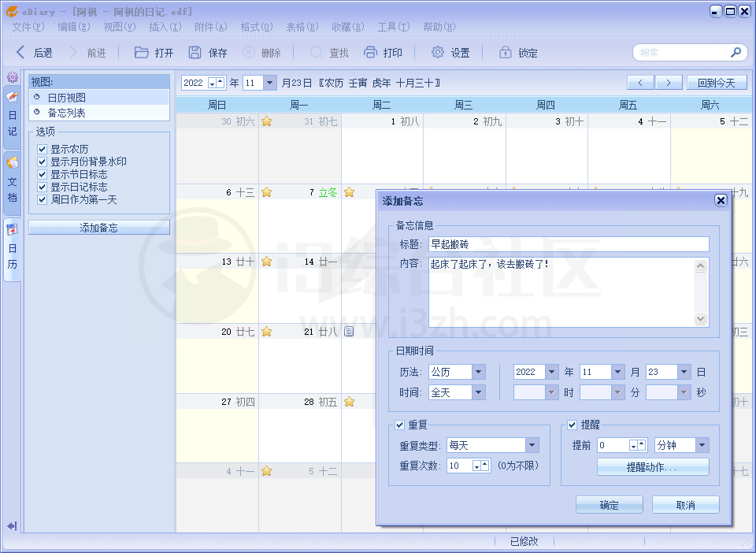Open the 文件(F) menu
The height and width of the screenshot is (553, 756).
point(28,27)
